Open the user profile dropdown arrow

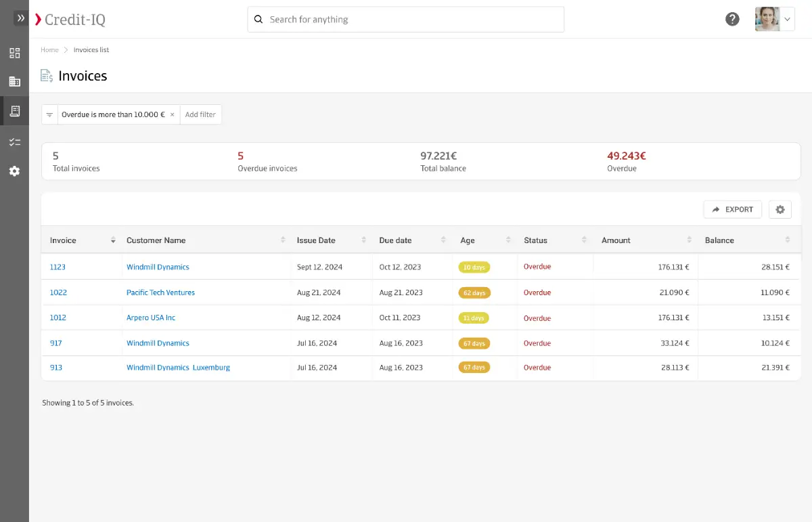click(788, 20)
